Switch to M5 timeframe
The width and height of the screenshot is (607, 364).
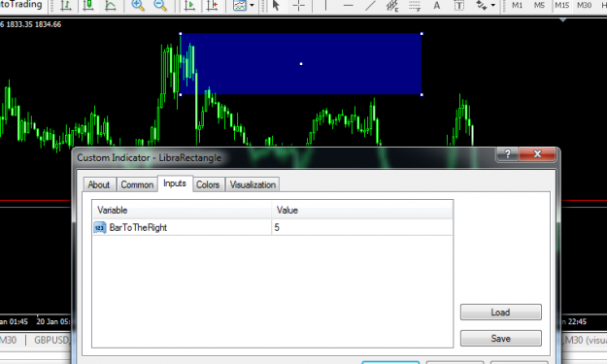[539, 6]
